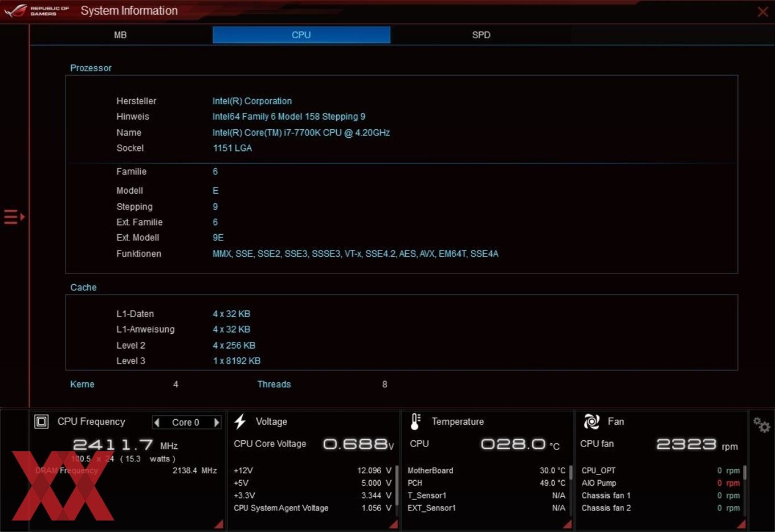The image size is (775, 532).
Task: Click Intel(R) Corporation manufacturer value
Action: (x=252, y=101)
